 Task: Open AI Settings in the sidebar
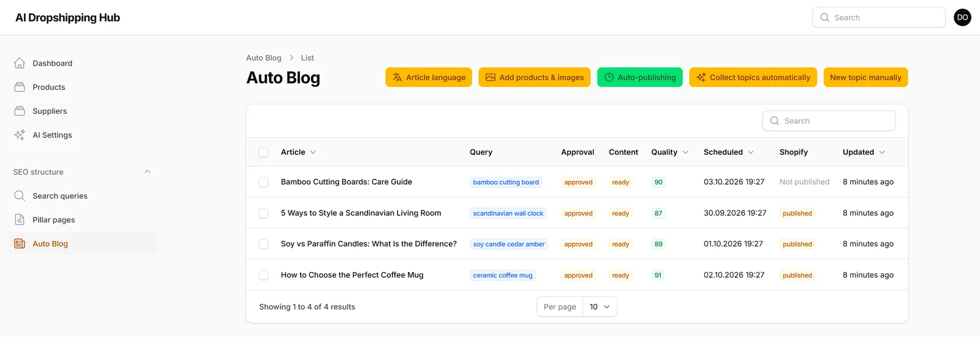pos(83,135)
